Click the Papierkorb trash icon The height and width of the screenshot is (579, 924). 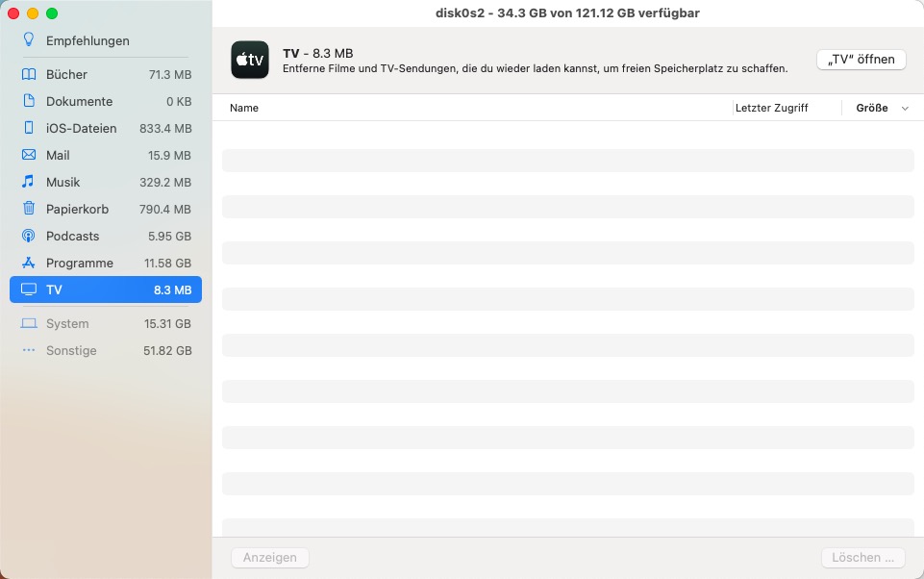28,208
